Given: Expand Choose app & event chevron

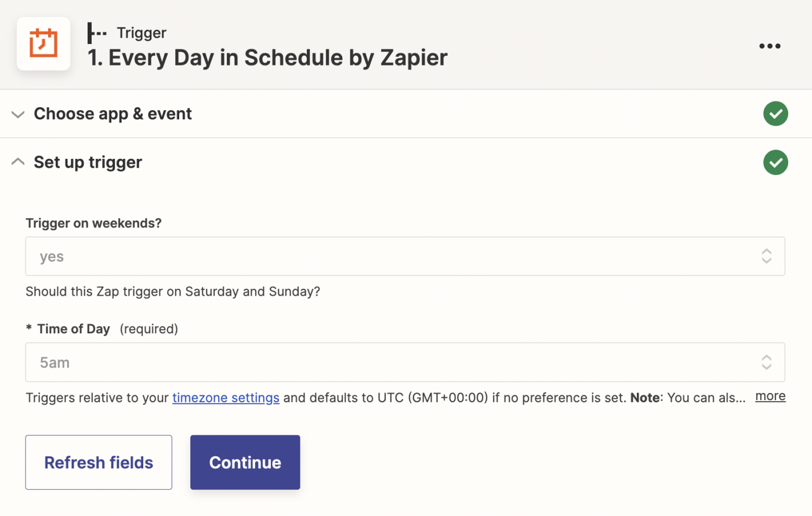Looking at the screenshot, I should 18,114.
